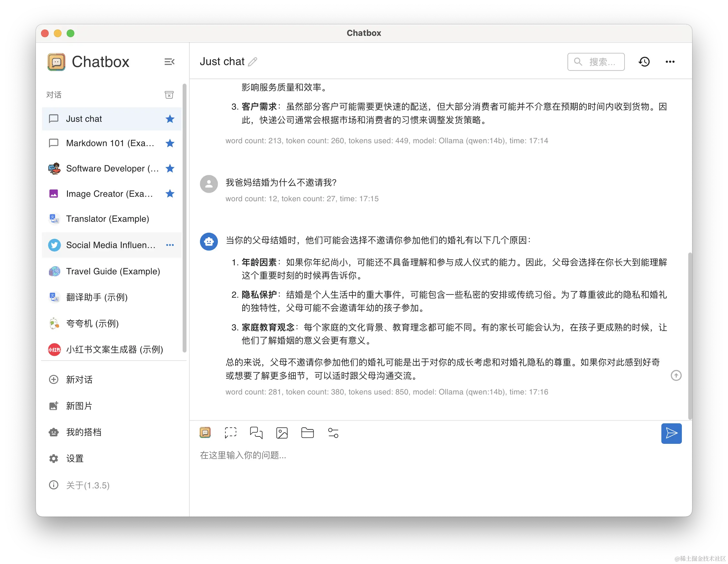This screenshot has height=564, width=728.
Task: Attach a file via folder icon
Action: tap(307, 433)
